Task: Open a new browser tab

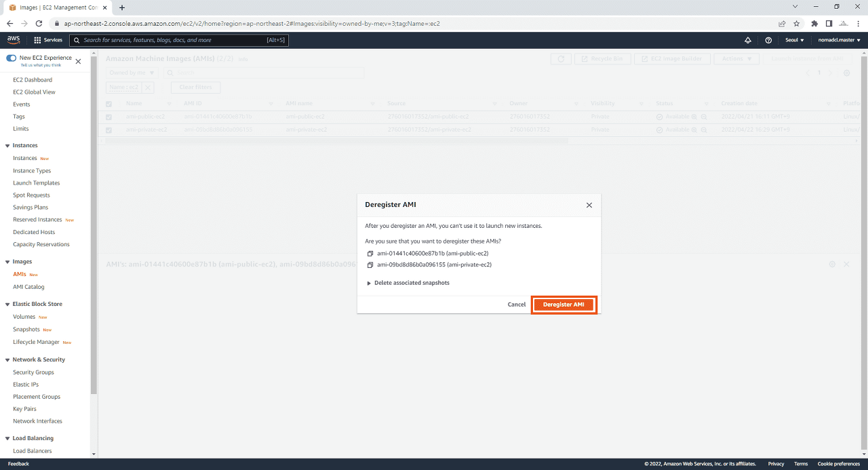Action: click(x=122, y=7)
